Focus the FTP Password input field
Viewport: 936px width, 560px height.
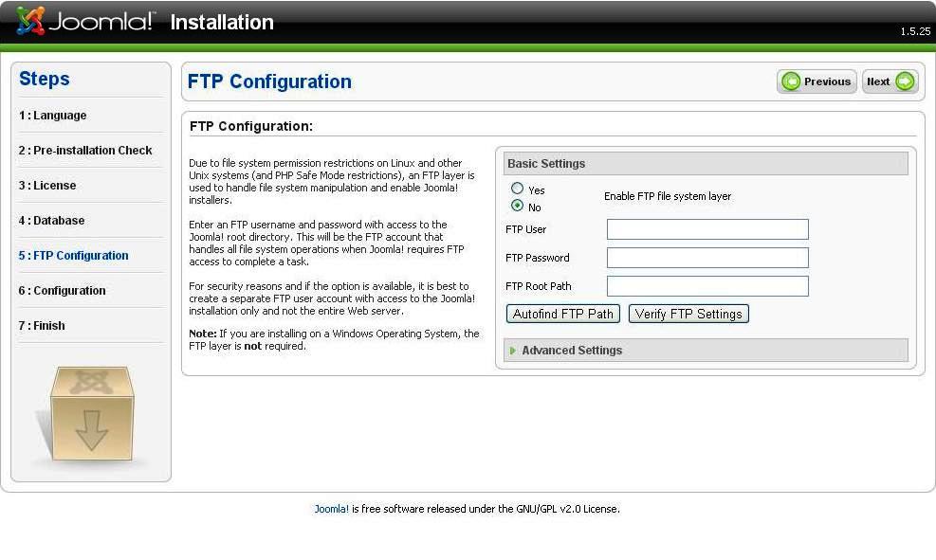[707, 258]
